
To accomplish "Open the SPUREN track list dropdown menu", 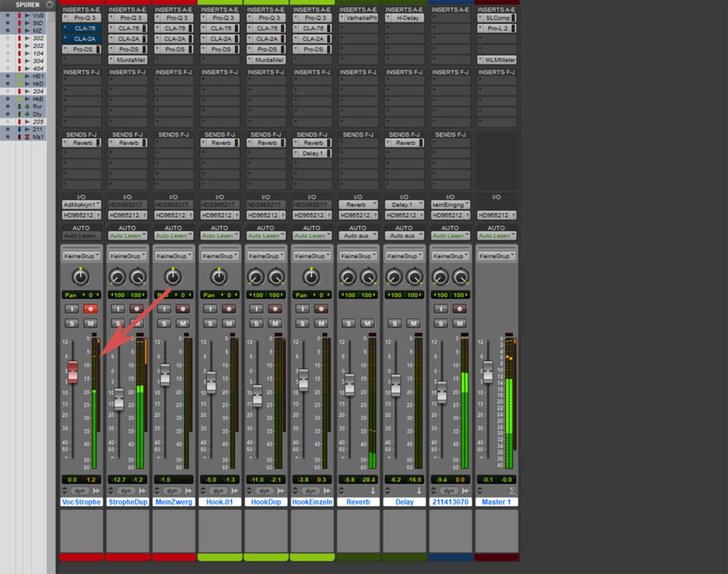I will (x=50, y=4).
